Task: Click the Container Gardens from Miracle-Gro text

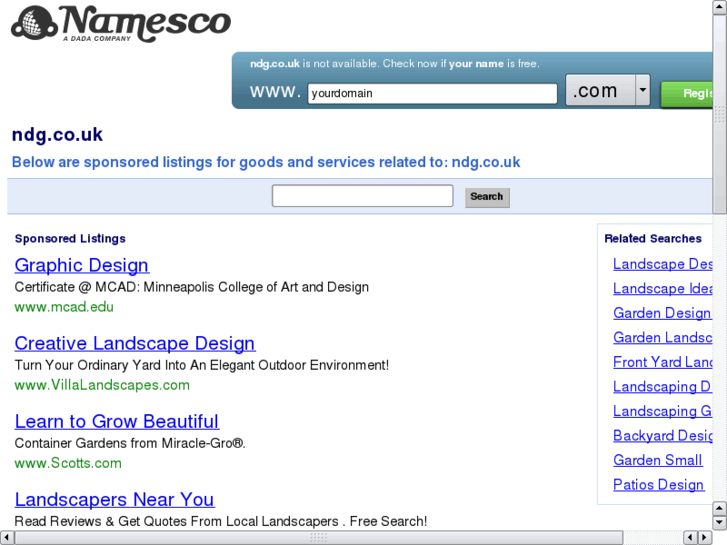Action: point(130,443)
